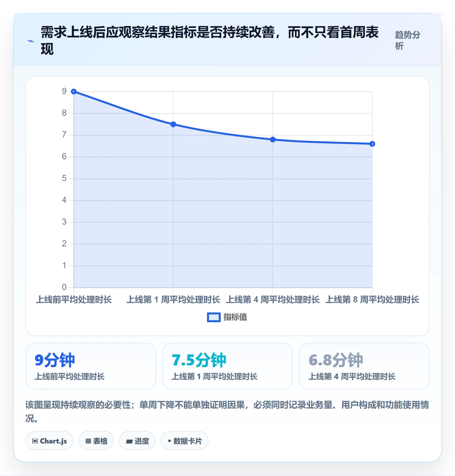This screenshot has width=455, height=476.
Task: Click the bar icon in 进度 chip
Action: coord(129,441)
